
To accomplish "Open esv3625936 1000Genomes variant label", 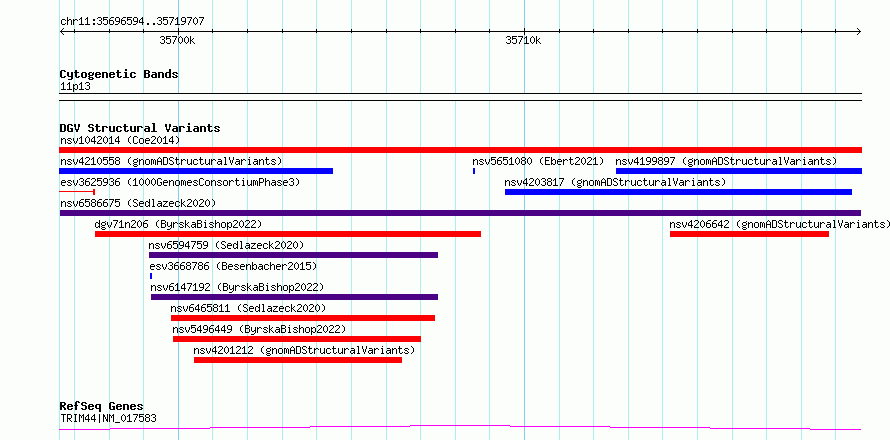I will [x=180, y=182].
